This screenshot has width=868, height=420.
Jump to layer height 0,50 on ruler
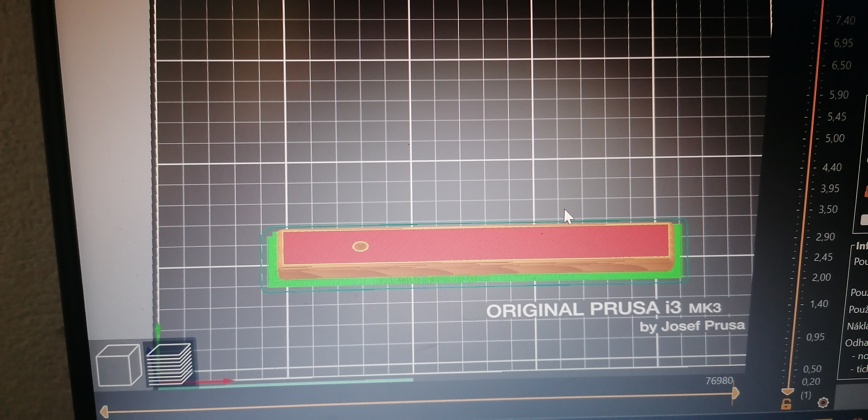(x=812, y=369)
